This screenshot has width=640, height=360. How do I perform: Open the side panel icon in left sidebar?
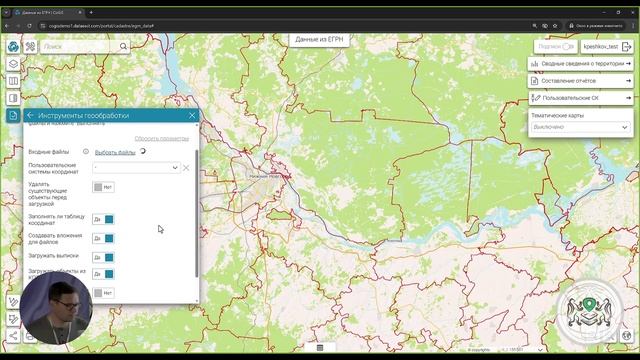pyautogui.click(x=13, y=98)
